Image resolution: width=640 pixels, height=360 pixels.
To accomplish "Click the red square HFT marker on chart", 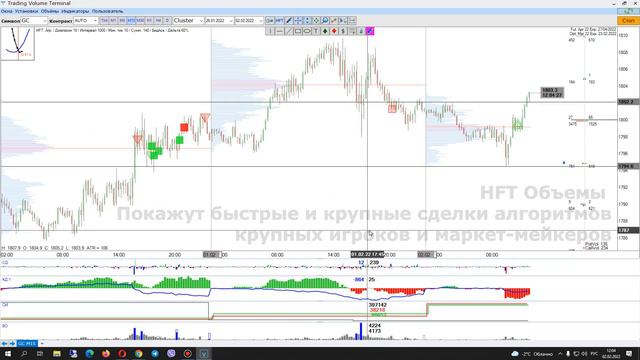I will click(184, 128).
